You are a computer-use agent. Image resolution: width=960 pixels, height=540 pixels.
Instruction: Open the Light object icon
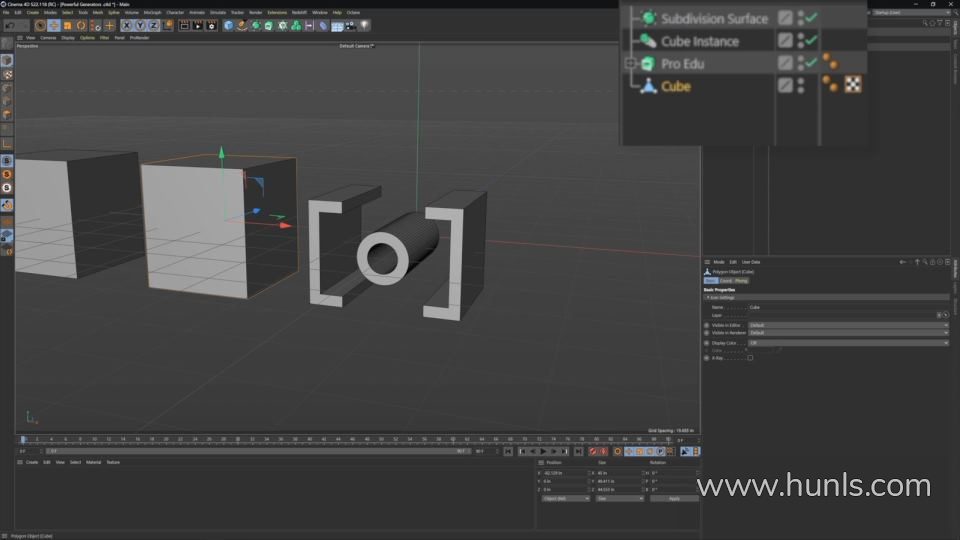364,25
